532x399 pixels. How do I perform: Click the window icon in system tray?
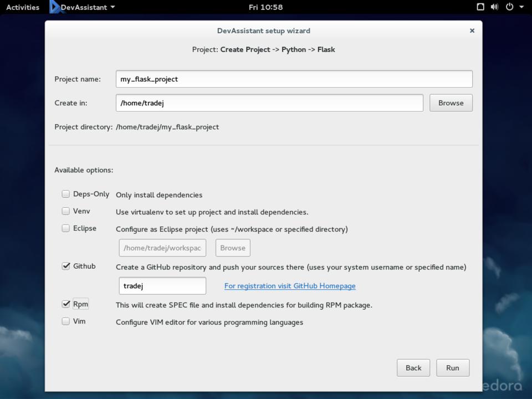click(x=480, y=7)
